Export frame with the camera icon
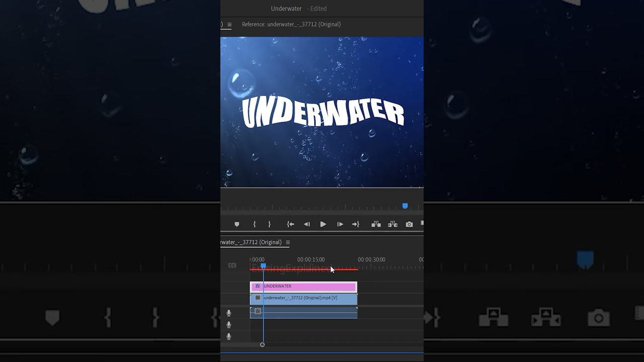Image resolution: width=644 pixels, height=362 pixels. [409, 224]
